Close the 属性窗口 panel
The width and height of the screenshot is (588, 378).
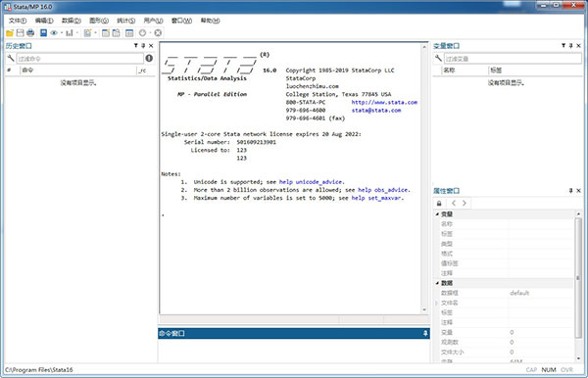coord(578,191)
